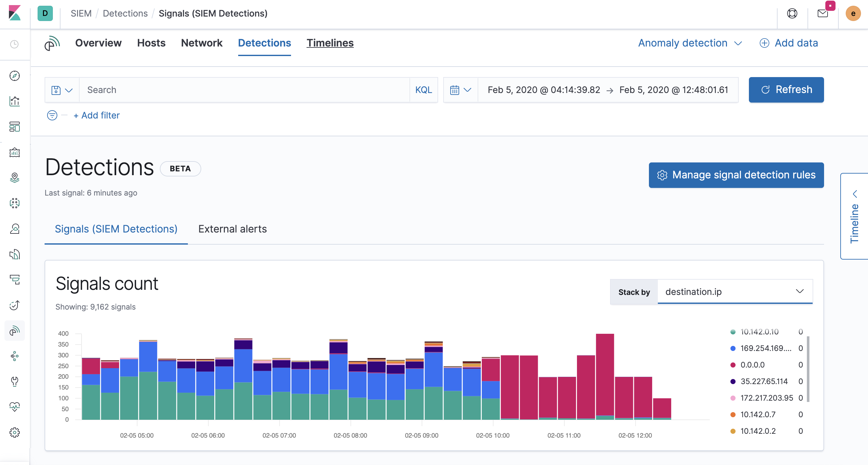Click inside the KQL Search field
This screenshot has width=868, height=465.
[x=236, y=89]
